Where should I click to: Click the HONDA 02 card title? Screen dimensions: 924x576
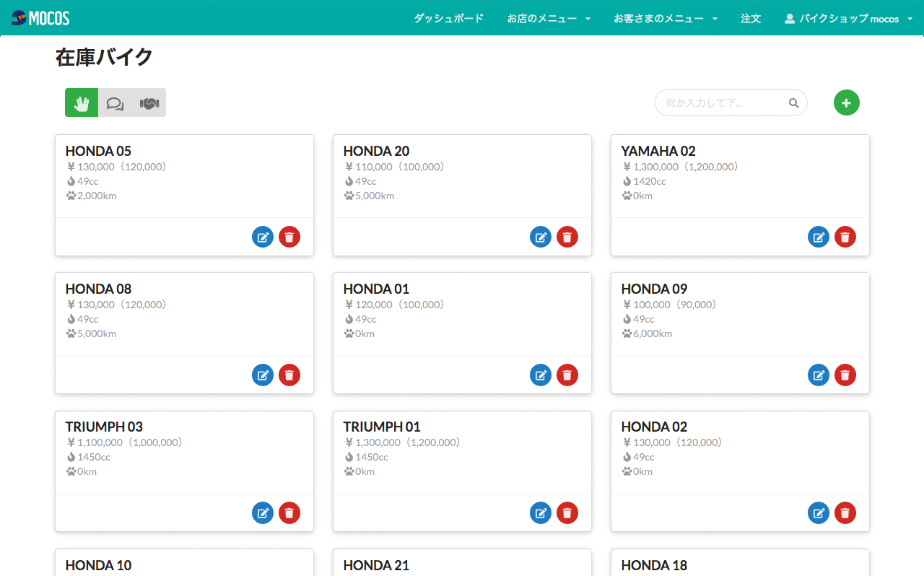click(x=654, y=427)
